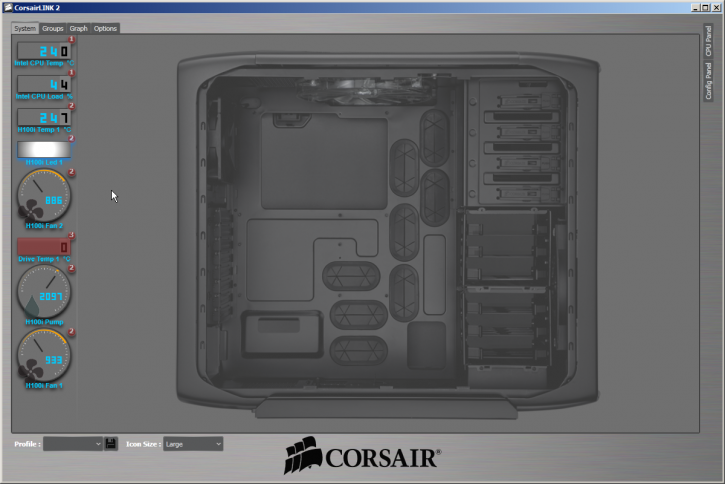Click the H100i Fan 2 label

coord(44,226)
